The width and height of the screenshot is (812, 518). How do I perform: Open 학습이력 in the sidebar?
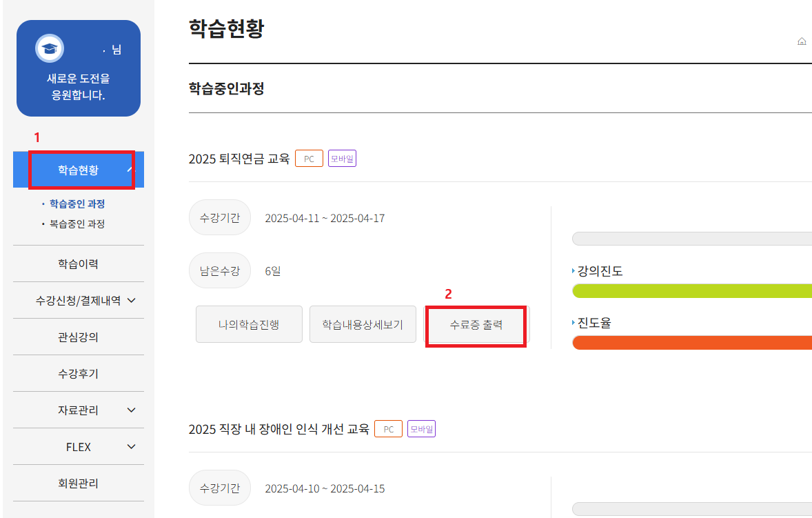pyautogui.click(x=78, y=264)
